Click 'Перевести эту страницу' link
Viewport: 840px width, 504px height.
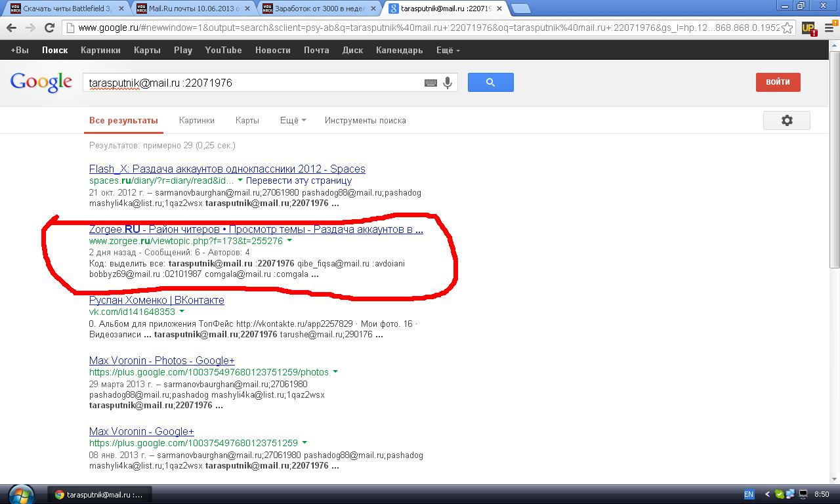[x=299, y=180]
